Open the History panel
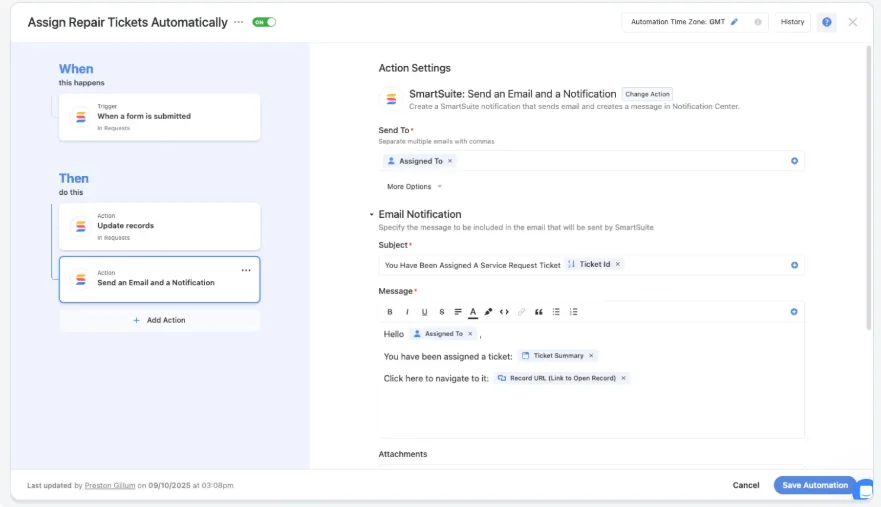 pyautogui.click(x=792, y=22)
